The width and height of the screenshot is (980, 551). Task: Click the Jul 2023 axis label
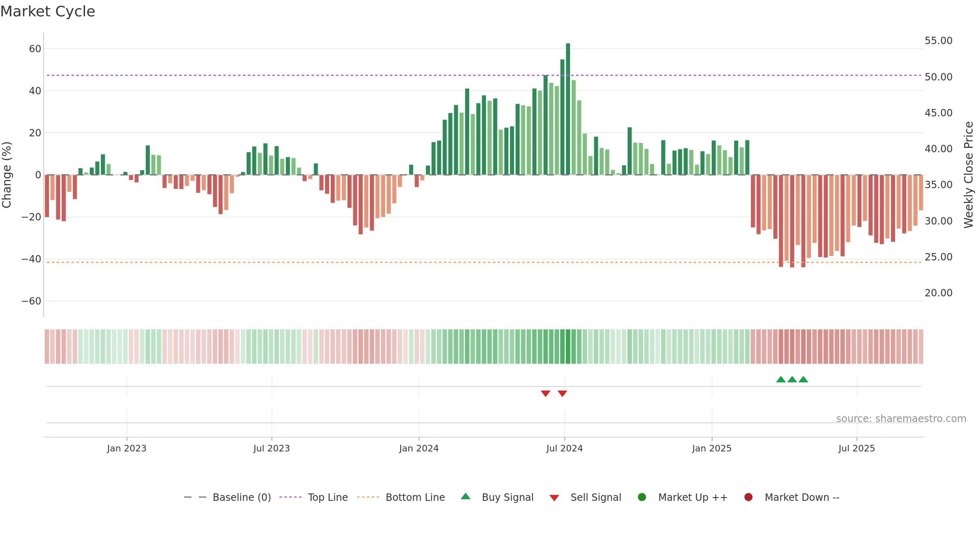click(x=272, y=448)
